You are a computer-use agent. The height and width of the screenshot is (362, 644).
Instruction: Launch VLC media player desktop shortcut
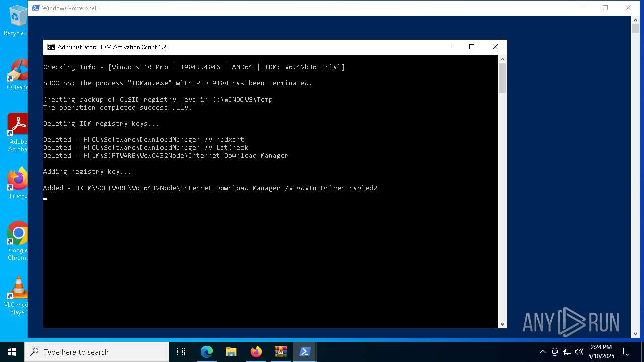tap(18, 296)
